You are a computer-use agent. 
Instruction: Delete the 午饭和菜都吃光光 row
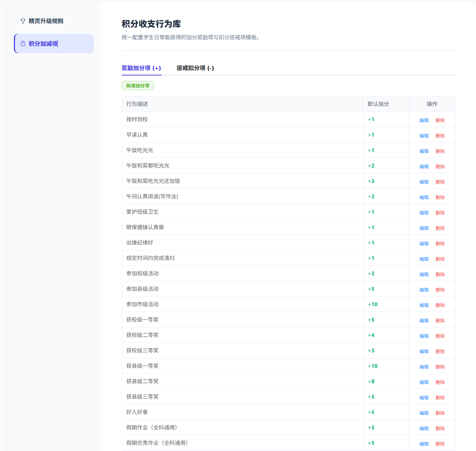(440, 166)
